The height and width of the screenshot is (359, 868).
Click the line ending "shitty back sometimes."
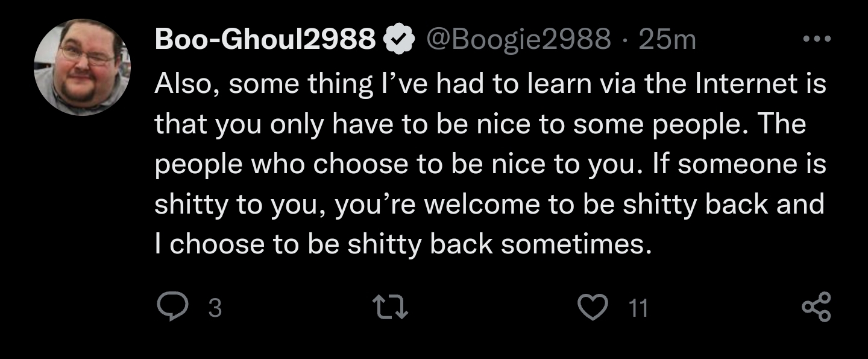tap(404, 244)
